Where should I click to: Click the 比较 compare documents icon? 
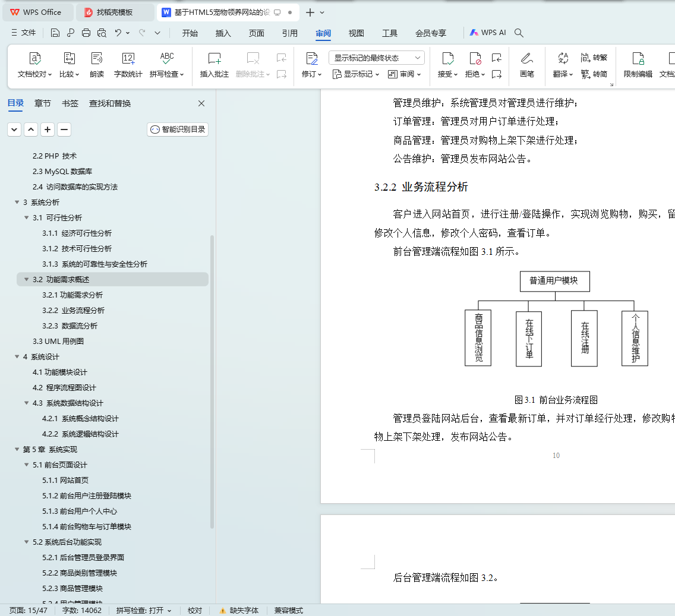(70, 65)
